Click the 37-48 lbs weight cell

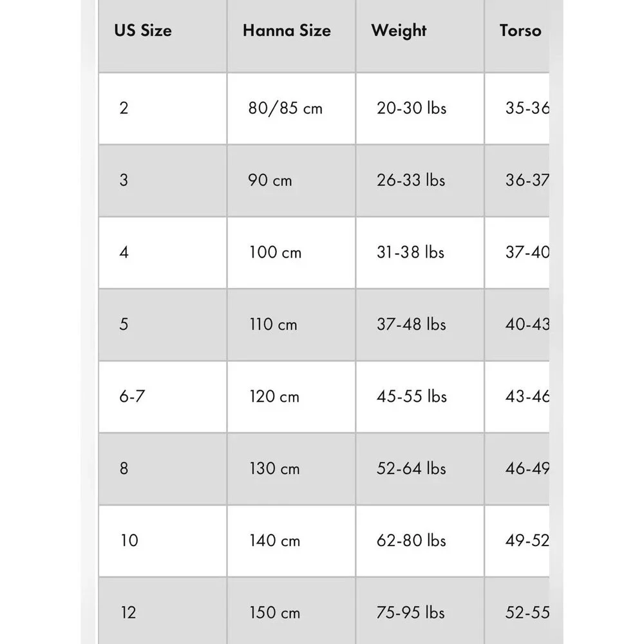[420, 325]
